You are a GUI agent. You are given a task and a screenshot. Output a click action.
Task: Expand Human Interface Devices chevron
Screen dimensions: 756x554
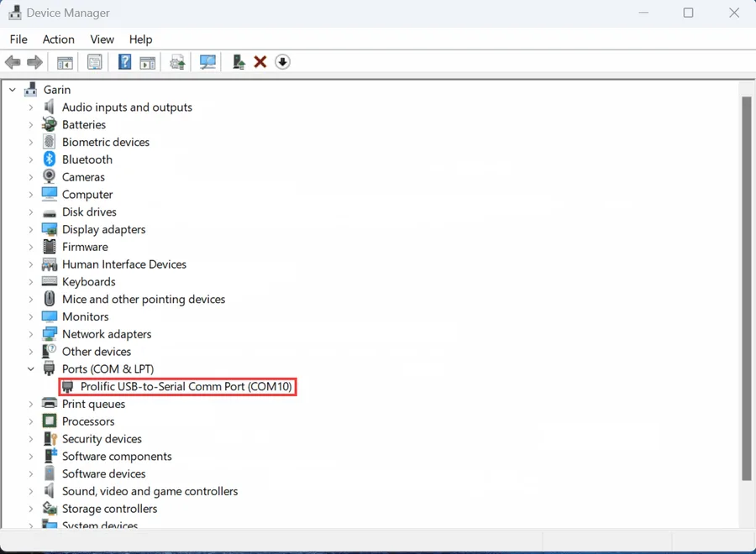click(31, 264)
